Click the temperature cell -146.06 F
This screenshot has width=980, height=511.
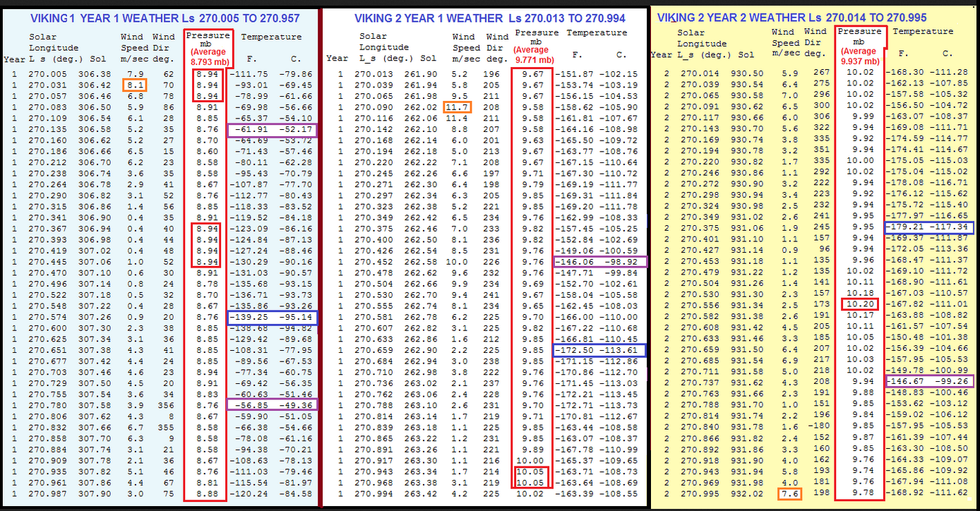577,262
